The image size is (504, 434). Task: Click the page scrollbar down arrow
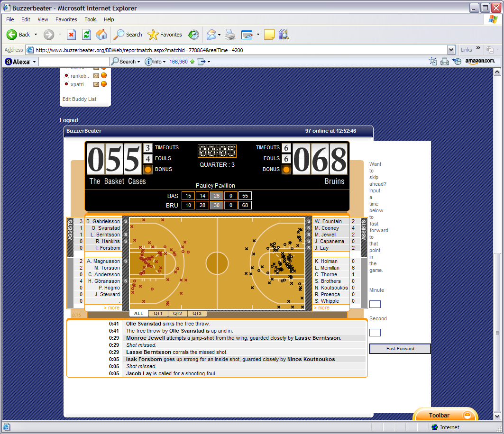[497, 416]
